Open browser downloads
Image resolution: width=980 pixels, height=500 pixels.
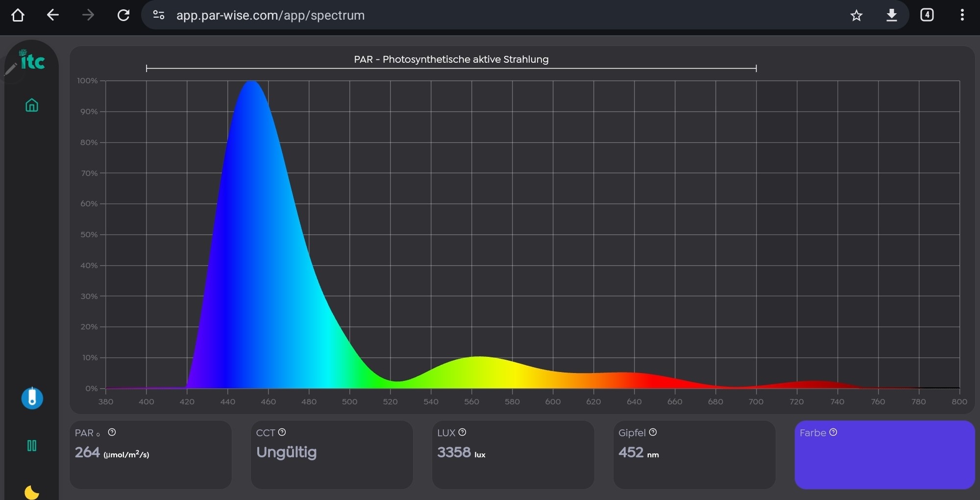[x=891, y=15]
